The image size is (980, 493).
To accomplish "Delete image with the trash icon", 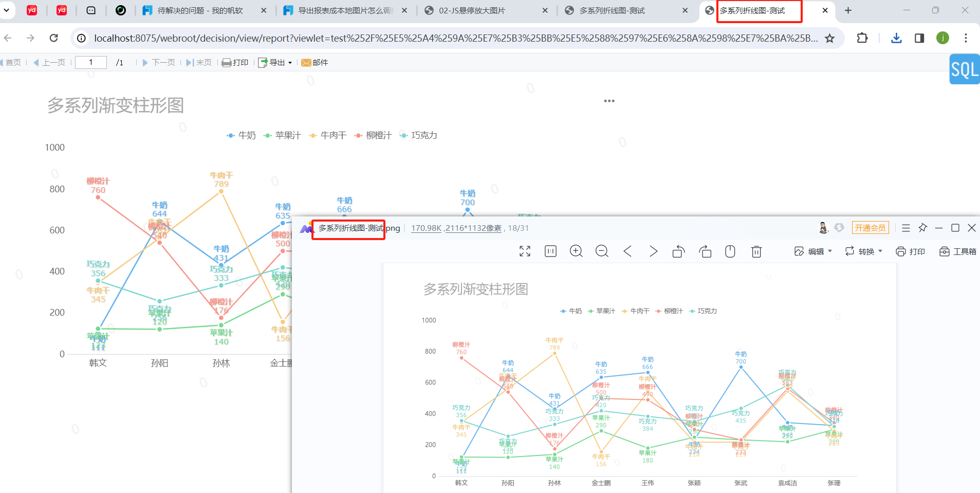I will click(756, 251).
